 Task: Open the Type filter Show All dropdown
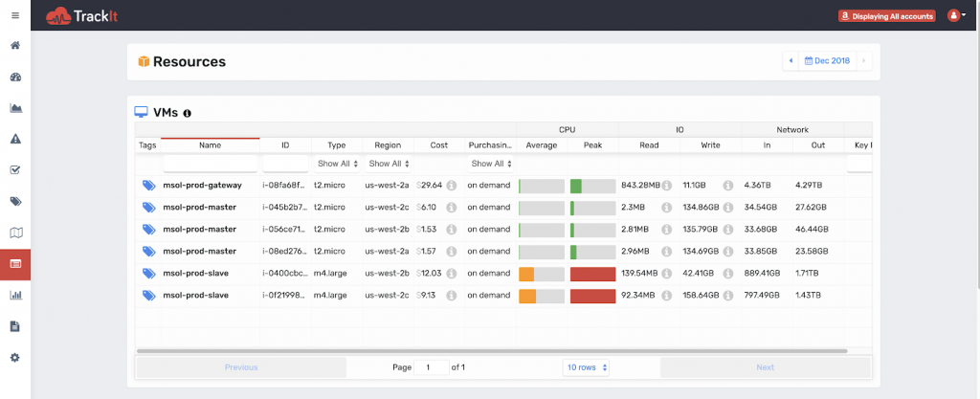pyautogui.click(x=338, y=164)
